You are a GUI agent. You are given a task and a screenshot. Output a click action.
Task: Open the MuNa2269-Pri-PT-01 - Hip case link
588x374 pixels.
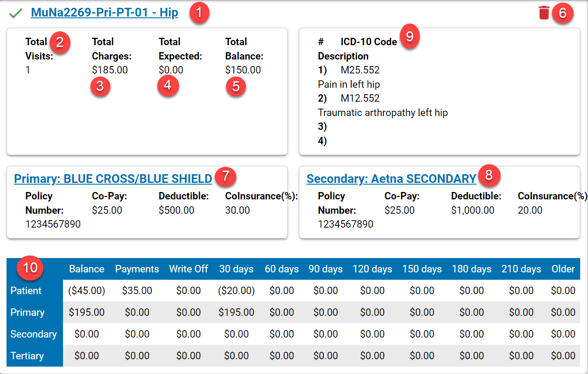pyautogui.click(x=105, y=13)
